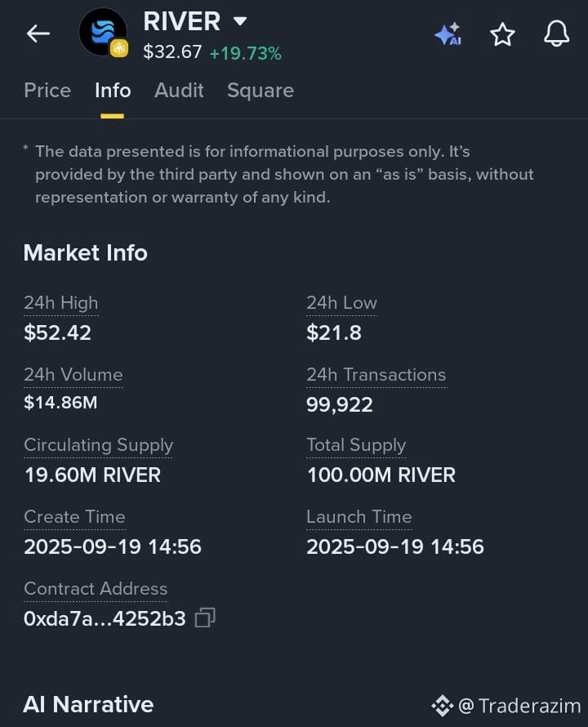The image size is (588, 727).
Task: Add RIVER to favorites with star icon
Action: tap(502, 34)
